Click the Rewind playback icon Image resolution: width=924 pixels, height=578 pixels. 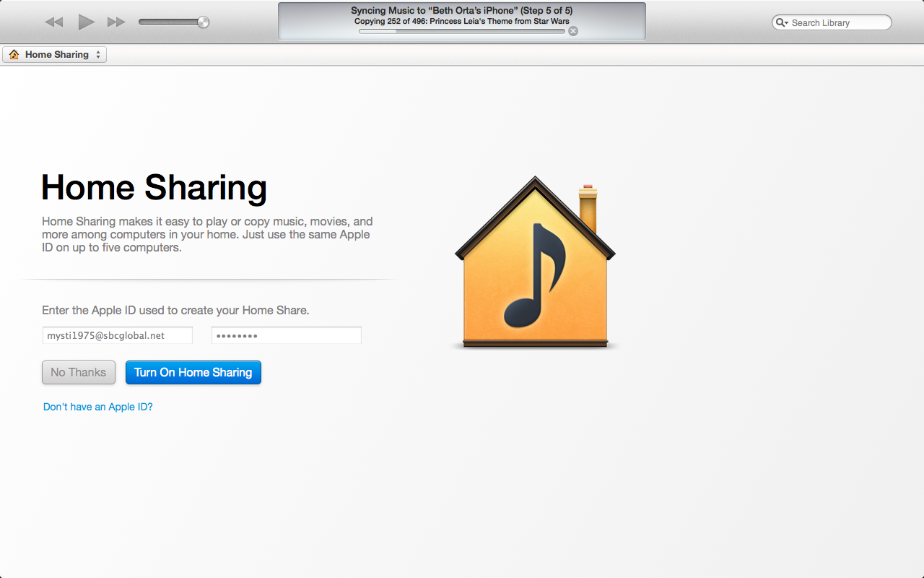click(53, 22)
